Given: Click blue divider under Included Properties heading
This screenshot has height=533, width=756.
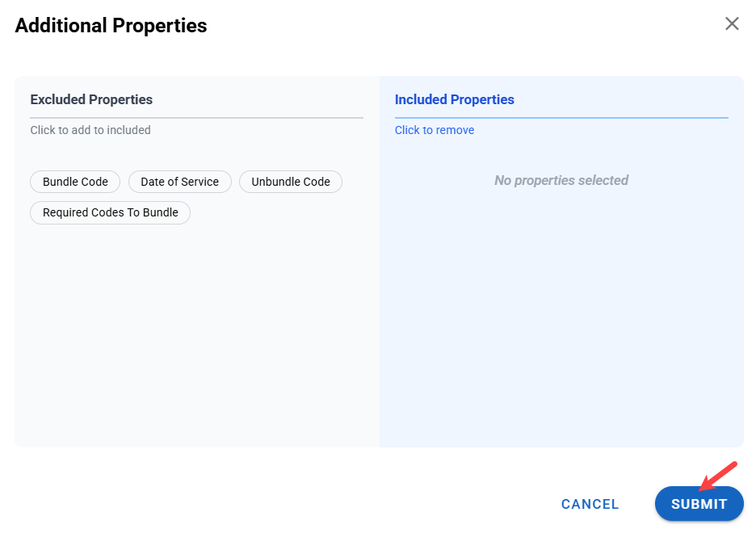Looking at the screenshot, I should (561, 118).
